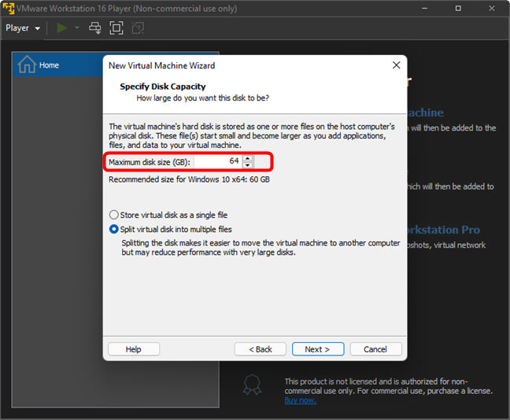Enter full screen mode icon
510x420 pixels.
coord(116,28)
